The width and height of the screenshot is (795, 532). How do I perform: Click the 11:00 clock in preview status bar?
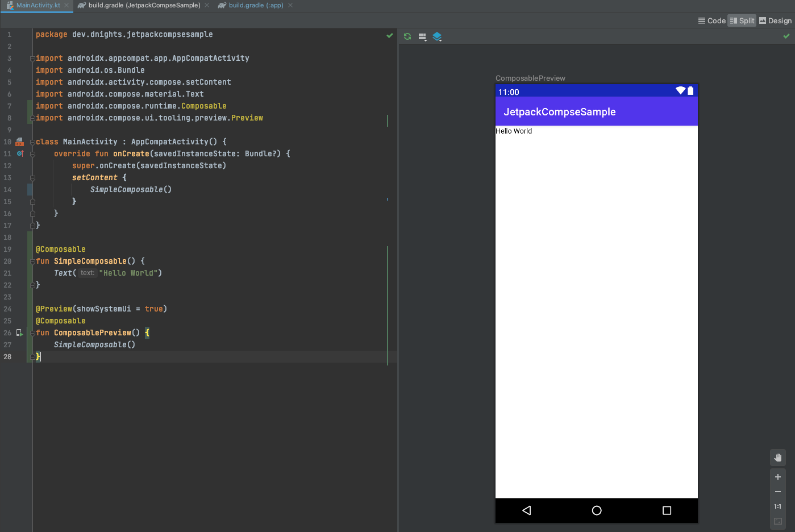[509, 92]
